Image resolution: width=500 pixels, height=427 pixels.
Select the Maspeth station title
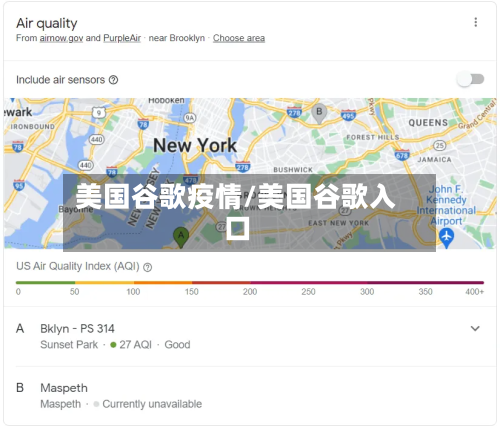click(64, 388)
